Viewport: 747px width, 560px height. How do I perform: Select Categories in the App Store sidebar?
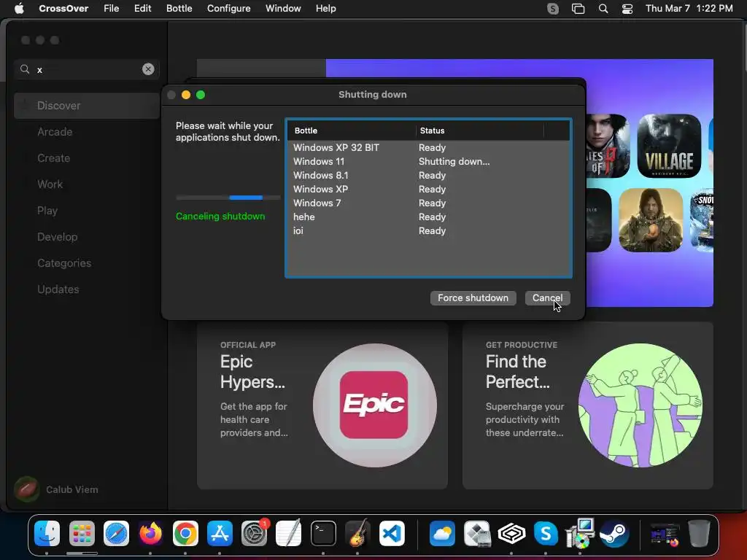(x=87, y=262)
